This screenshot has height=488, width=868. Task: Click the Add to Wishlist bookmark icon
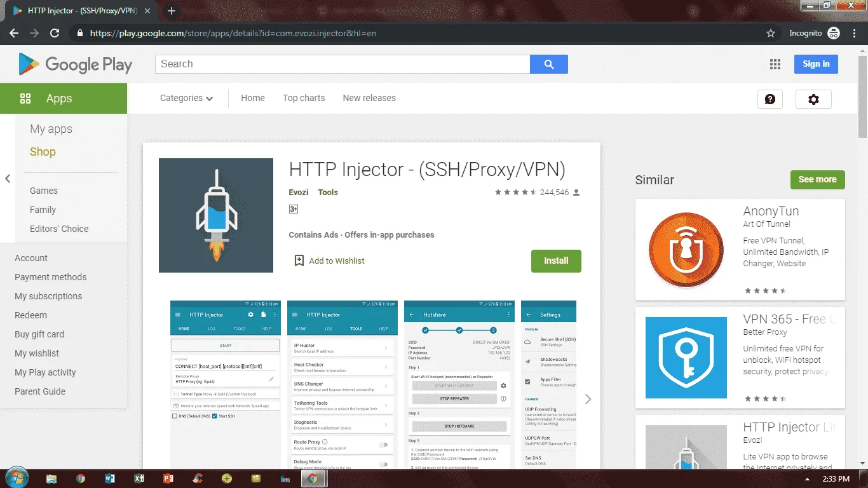pyautogui.click(x=299, y=261)
